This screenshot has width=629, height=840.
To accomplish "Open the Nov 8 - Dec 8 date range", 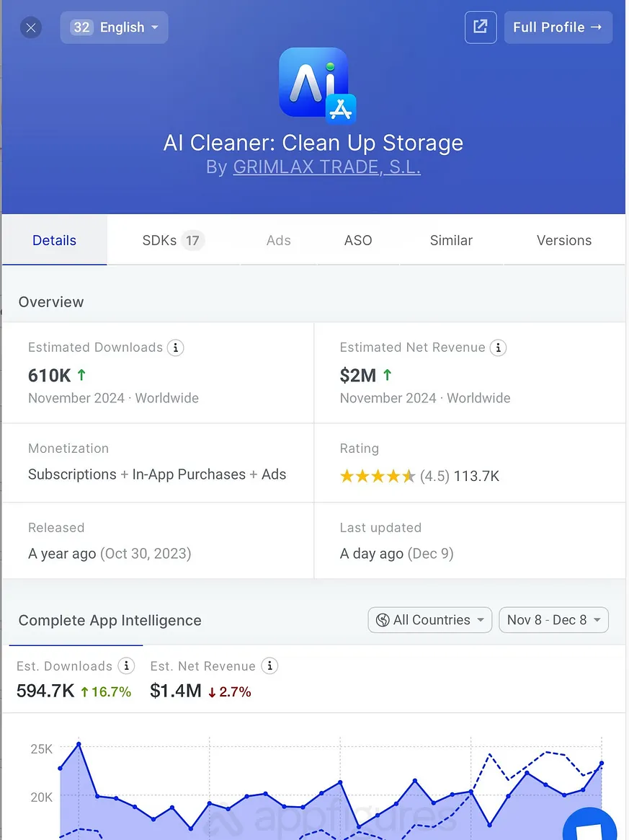I will (553, 620).
